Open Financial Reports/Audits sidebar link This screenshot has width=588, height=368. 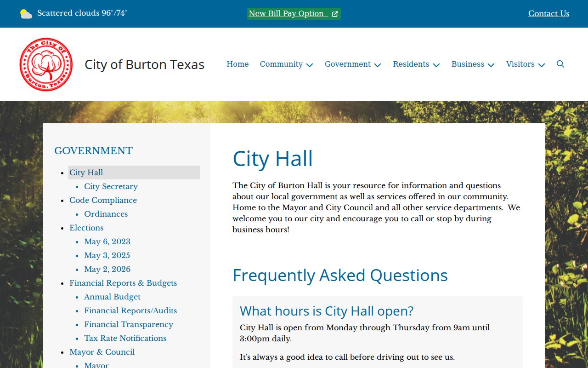pos(130,310)
